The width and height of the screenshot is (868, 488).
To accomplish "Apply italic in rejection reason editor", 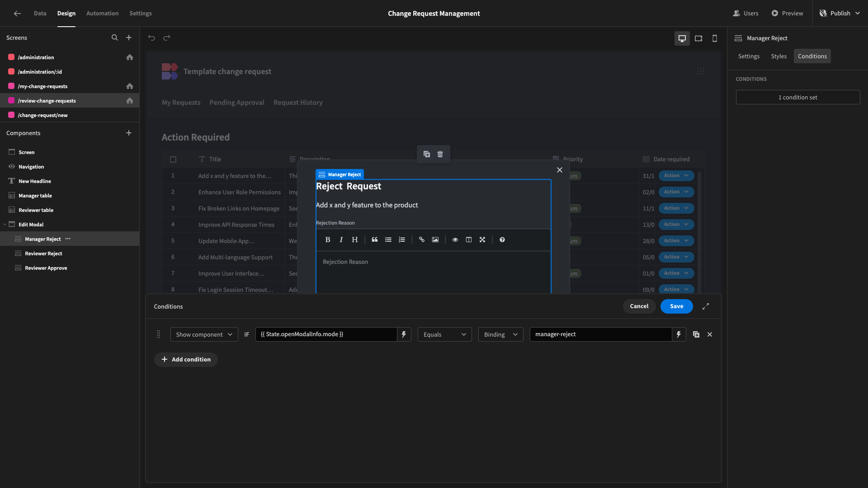I will point(341,240).
